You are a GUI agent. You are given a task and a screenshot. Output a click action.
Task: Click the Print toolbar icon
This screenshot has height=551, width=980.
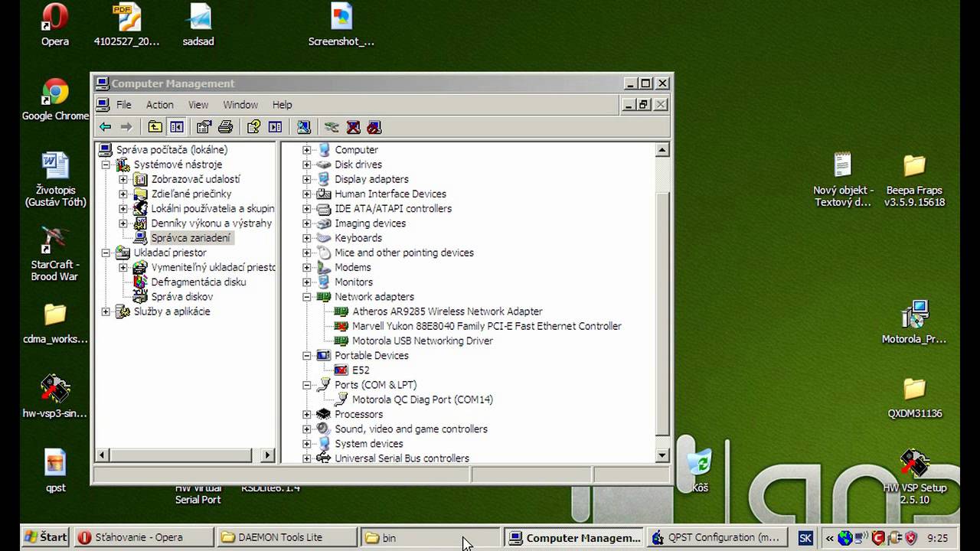(225, 127)
